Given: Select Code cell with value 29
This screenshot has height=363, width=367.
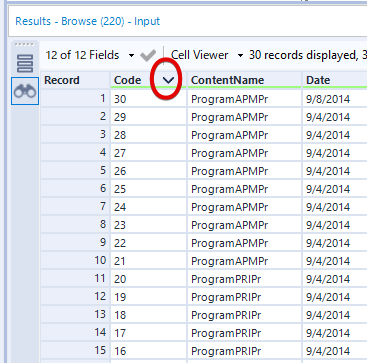Looking at the screenshot, I should tap(149, 117).
